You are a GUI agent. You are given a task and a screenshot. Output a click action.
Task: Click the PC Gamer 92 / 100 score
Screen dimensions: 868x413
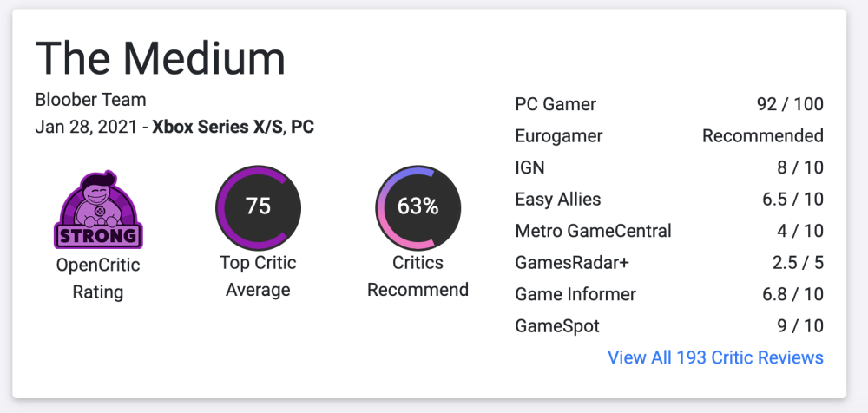coord(790,105)
